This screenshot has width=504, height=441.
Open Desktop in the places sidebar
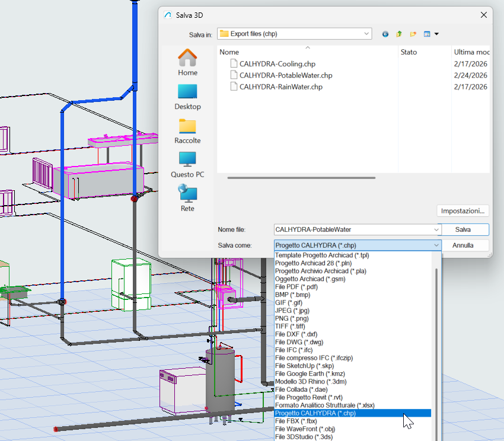[x=187, y=97]
